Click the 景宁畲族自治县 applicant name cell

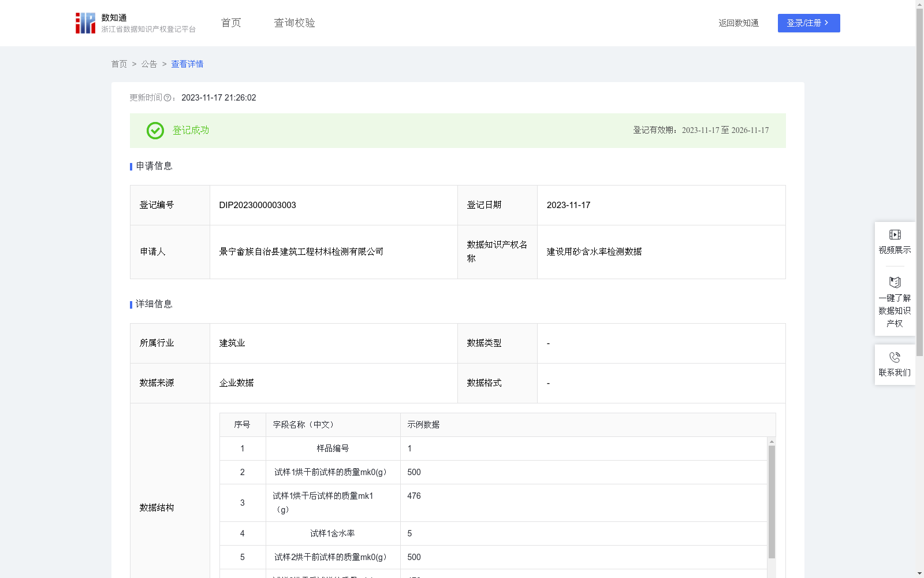click(301, 251)
